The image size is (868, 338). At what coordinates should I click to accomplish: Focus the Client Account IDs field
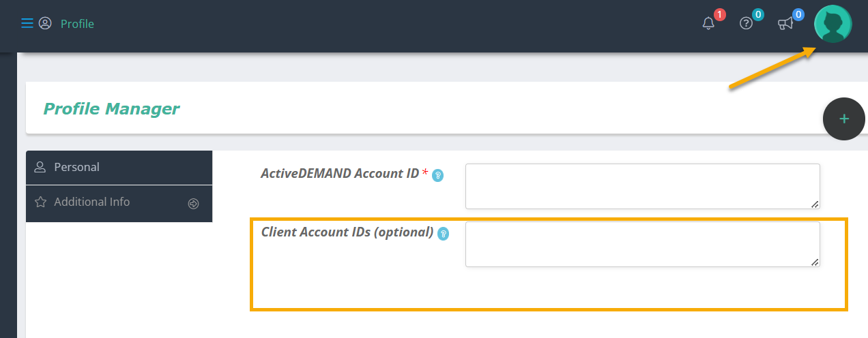point(642,244)
